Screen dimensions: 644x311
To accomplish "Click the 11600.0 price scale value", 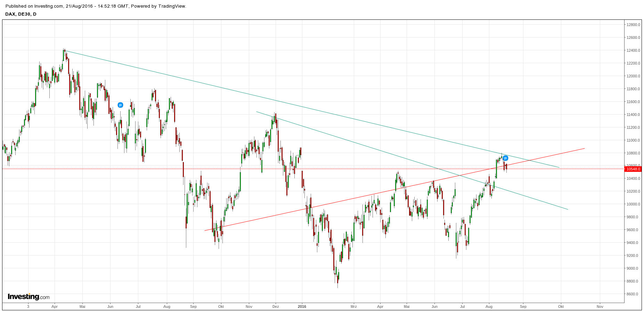I will (x=633, y=102).
